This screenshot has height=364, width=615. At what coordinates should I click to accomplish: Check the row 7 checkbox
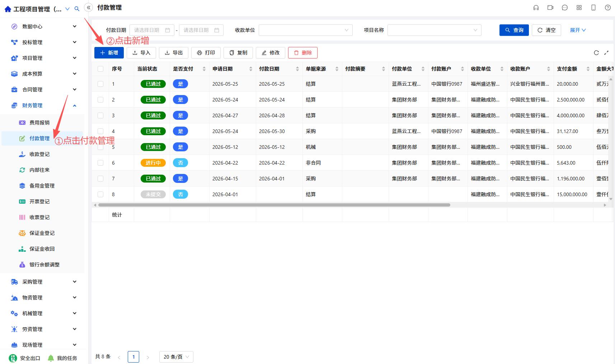[x=100, y=179]
